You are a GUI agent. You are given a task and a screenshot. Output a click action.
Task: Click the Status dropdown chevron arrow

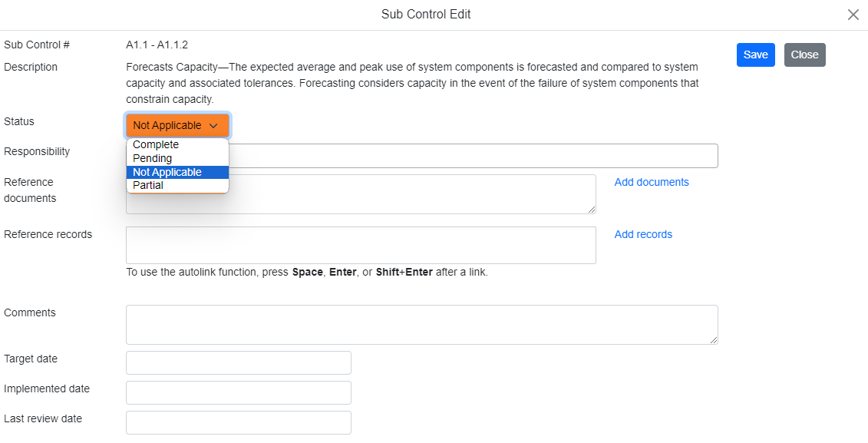214,125
